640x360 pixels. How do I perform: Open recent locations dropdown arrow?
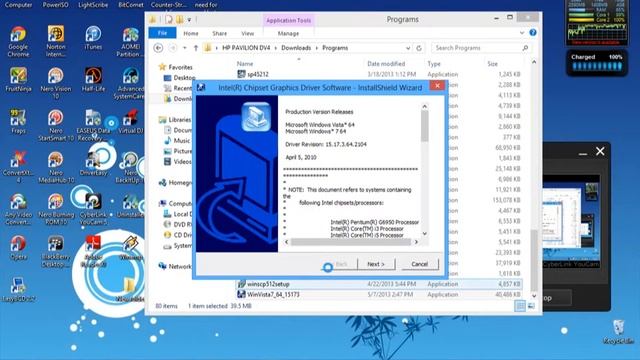[x=184, y=48]
